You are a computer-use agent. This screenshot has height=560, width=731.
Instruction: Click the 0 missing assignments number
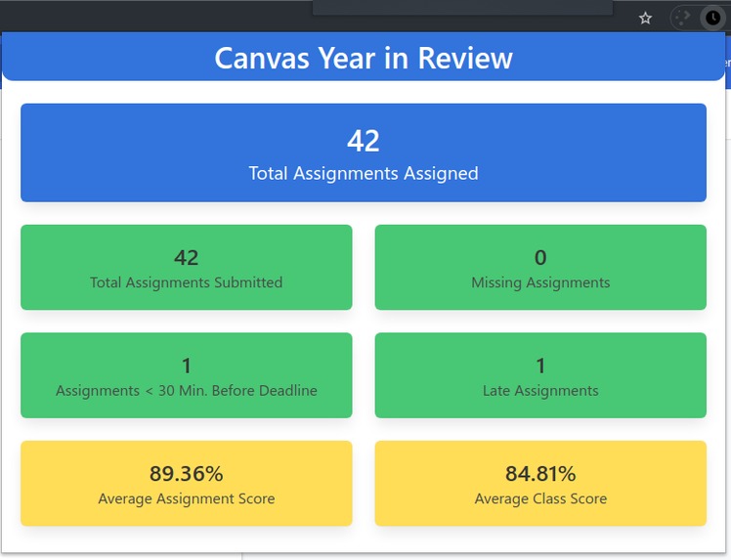[540, 257]
